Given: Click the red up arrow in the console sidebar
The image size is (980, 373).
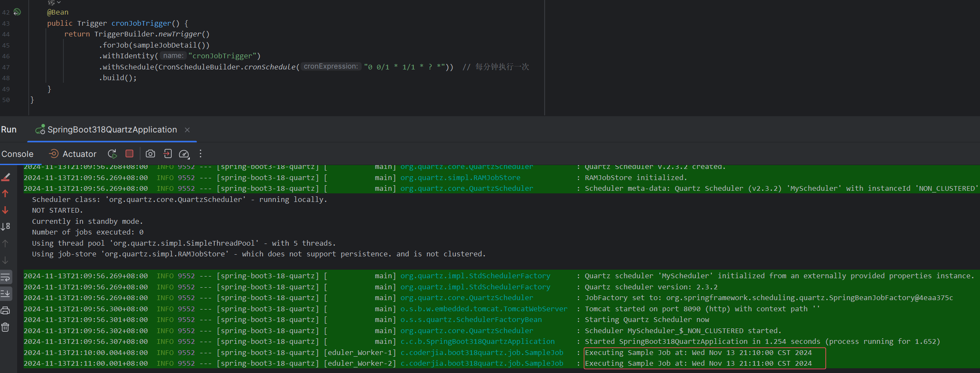Looking at the screenshot, I should (6, 193).
